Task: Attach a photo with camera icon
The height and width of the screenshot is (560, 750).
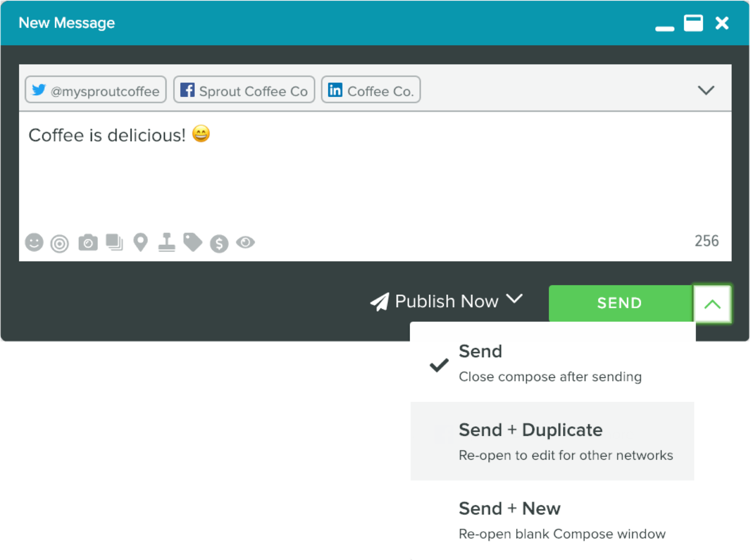Action: pyautogui.click(x=88, y=242)
